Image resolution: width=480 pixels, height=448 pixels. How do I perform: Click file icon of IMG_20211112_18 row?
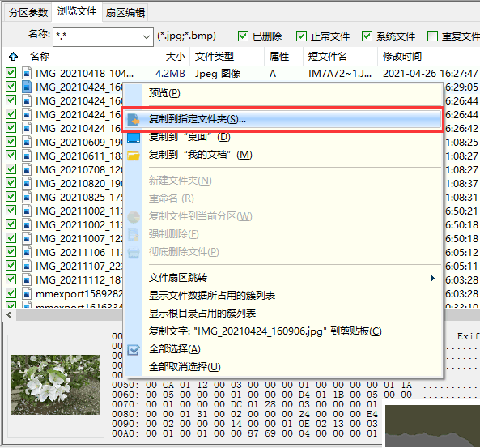27,279
